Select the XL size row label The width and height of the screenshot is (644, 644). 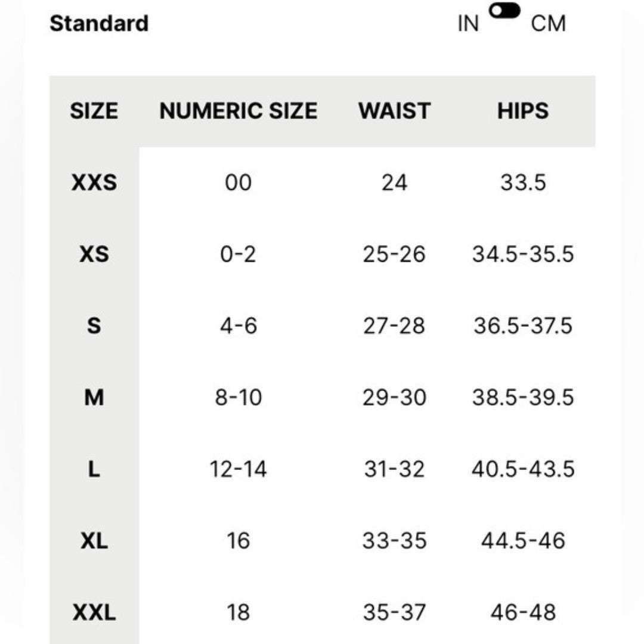[x=94, y=540]
